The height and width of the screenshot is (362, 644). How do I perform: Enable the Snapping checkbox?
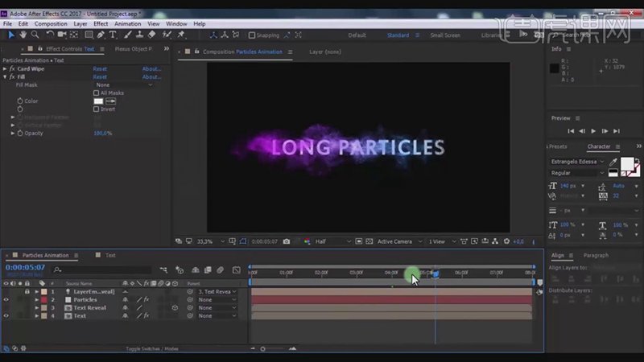point(252,35)
